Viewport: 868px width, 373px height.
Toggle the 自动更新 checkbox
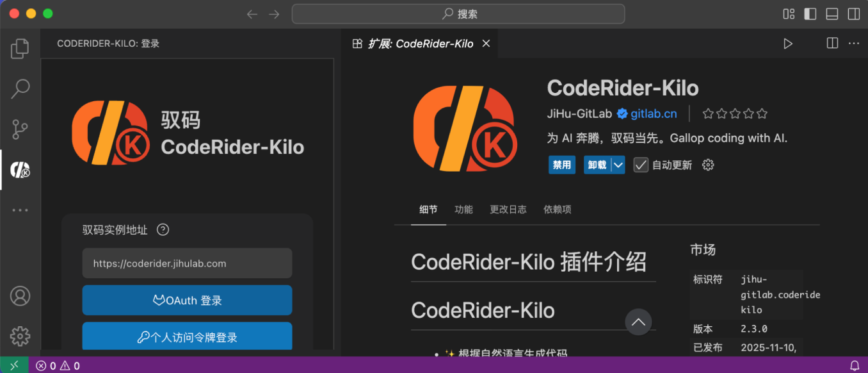(641, 165)
